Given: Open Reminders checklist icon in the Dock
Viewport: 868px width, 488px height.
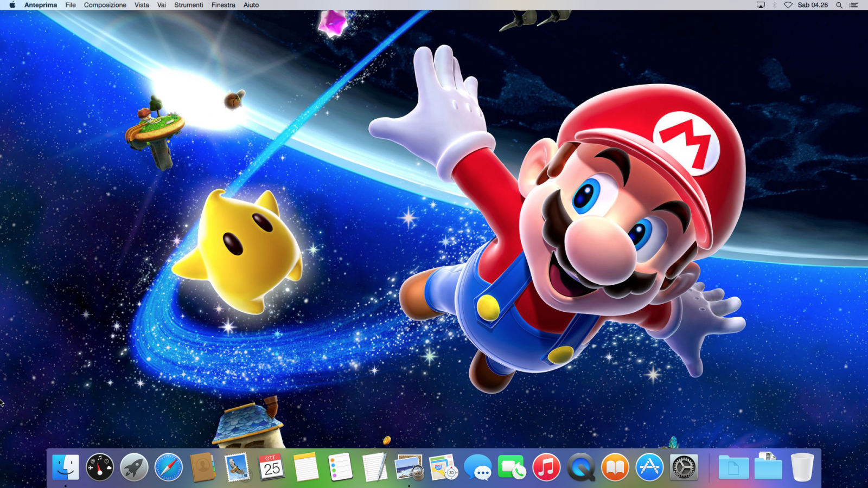Looking at the screenshot, I should (340, 467).
